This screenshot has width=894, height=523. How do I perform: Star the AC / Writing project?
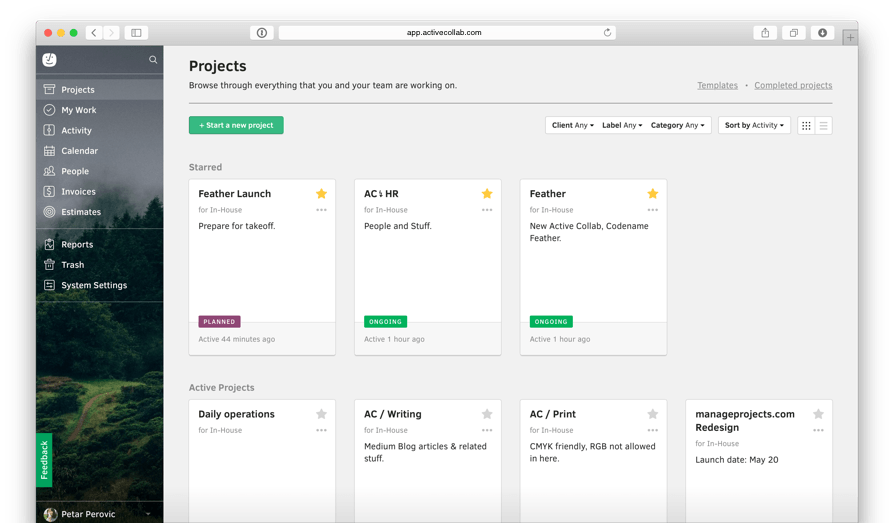487,414
